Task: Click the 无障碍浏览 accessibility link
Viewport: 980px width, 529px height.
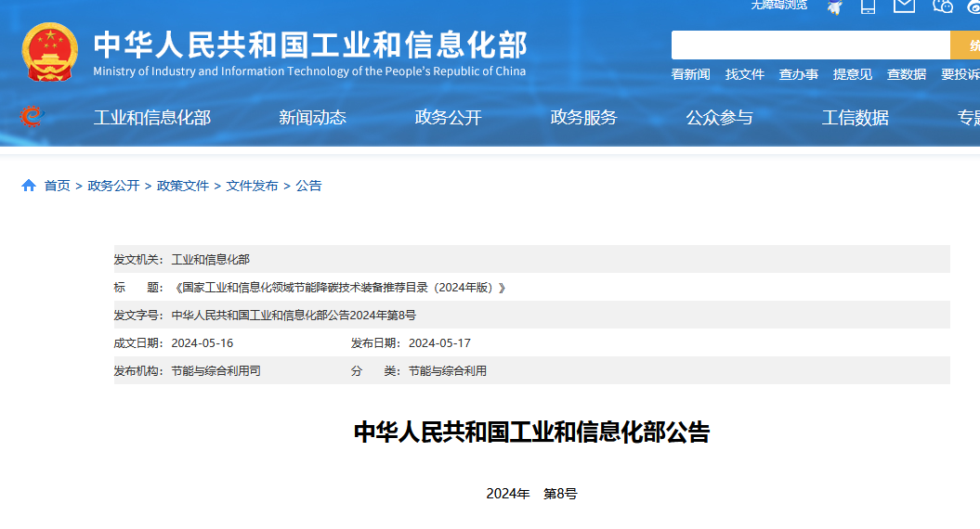Action: coord(778,5)
